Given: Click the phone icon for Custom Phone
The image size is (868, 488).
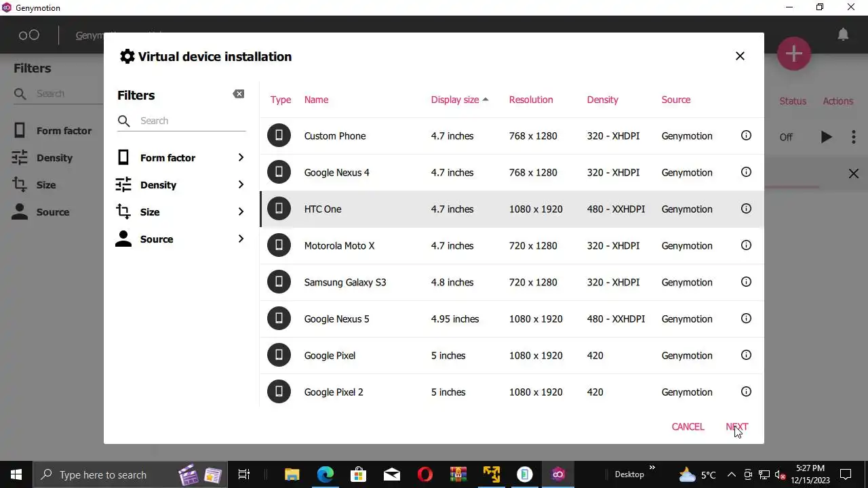Looking at the screenshot, I should pyautogui.click(x=279, y=136).
